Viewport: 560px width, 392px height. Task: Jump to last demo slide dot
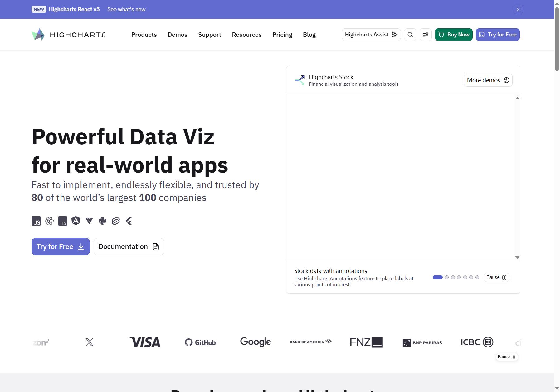(x=477, y=277)
